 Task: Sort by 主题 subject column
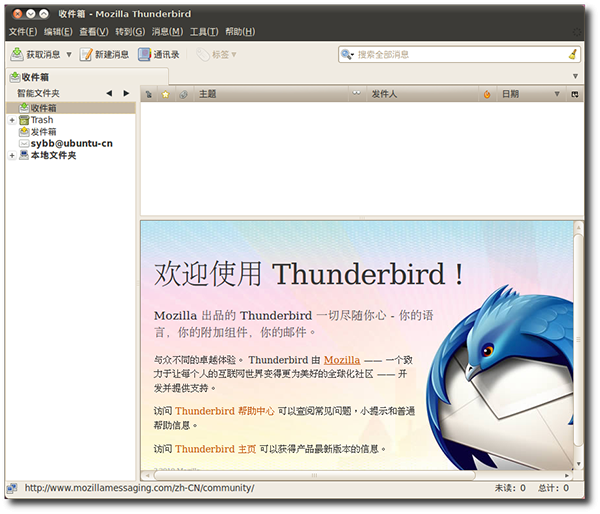coord(271,94)
